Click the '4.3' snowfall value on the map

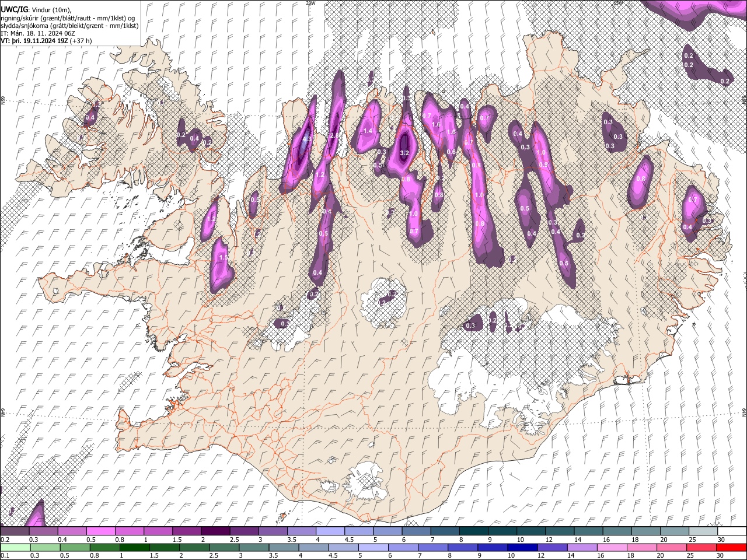[308, 139]
